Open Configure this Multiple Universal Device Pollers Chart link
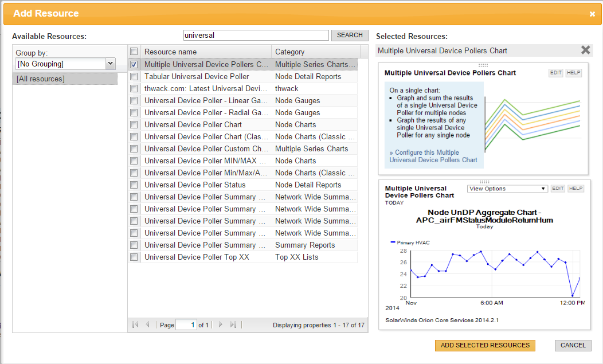603x364 pixels. pos(433,156)
